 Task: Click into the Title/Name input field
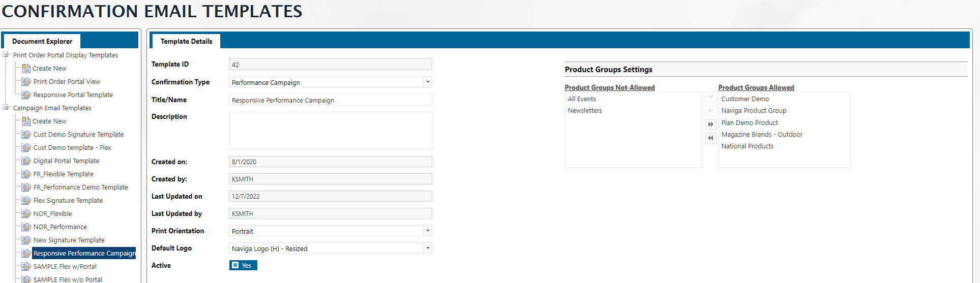click(x=330, y=100)
